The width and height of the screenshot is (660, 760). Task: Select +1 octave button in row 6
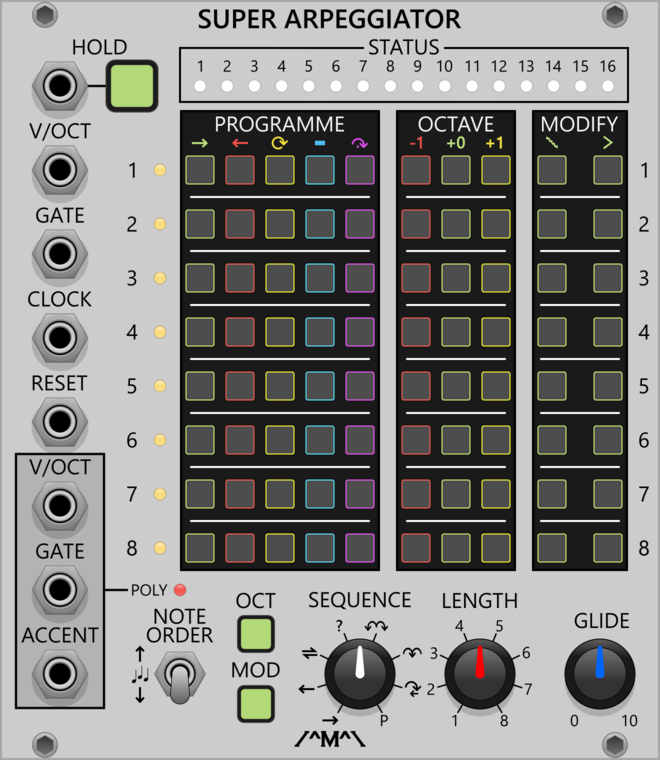coord(496,440)
